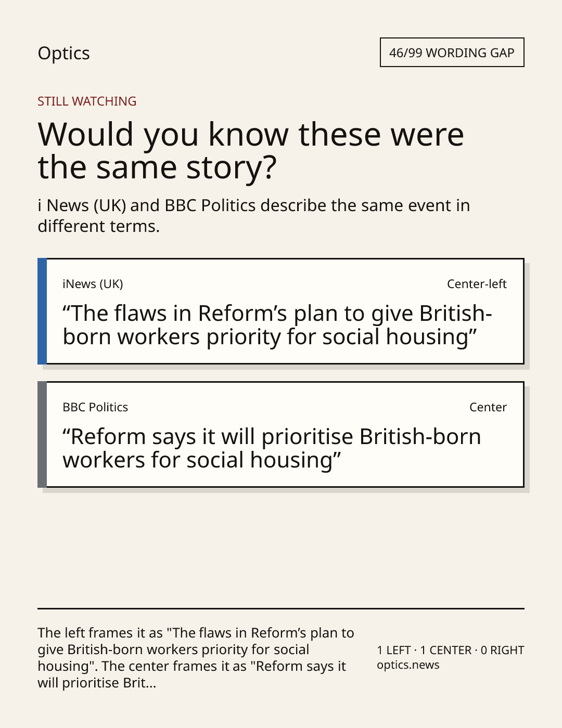This screenshot has width=562, height=728.
Task: Click the footer summary paragraph
Action: coord(196,657)
